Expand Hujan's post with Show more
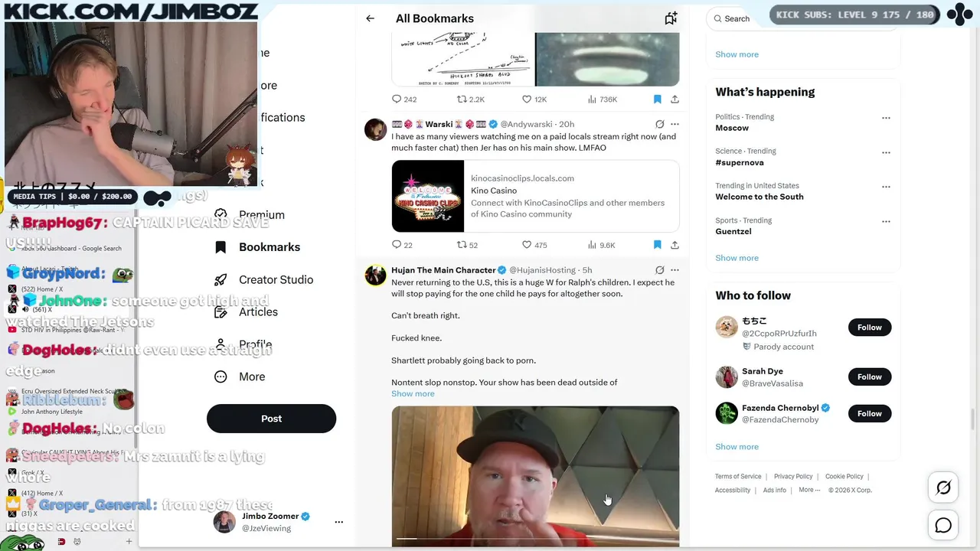 413,393
